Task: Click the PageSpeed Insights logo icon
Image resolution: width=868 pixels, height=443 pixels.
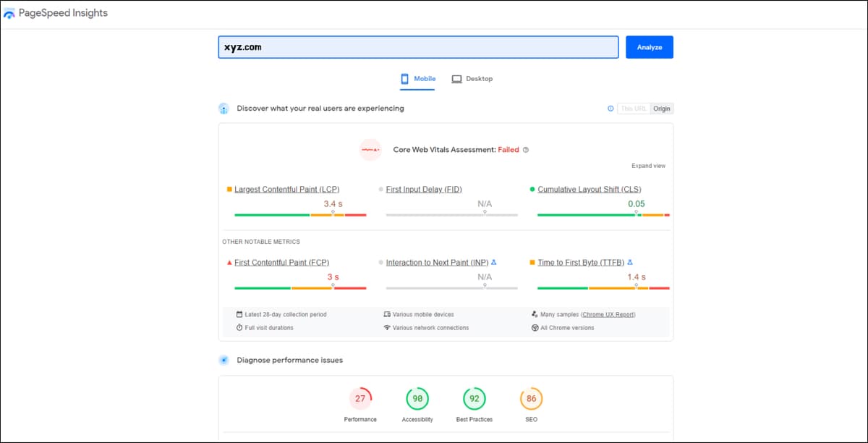Action: coord(9,14)
